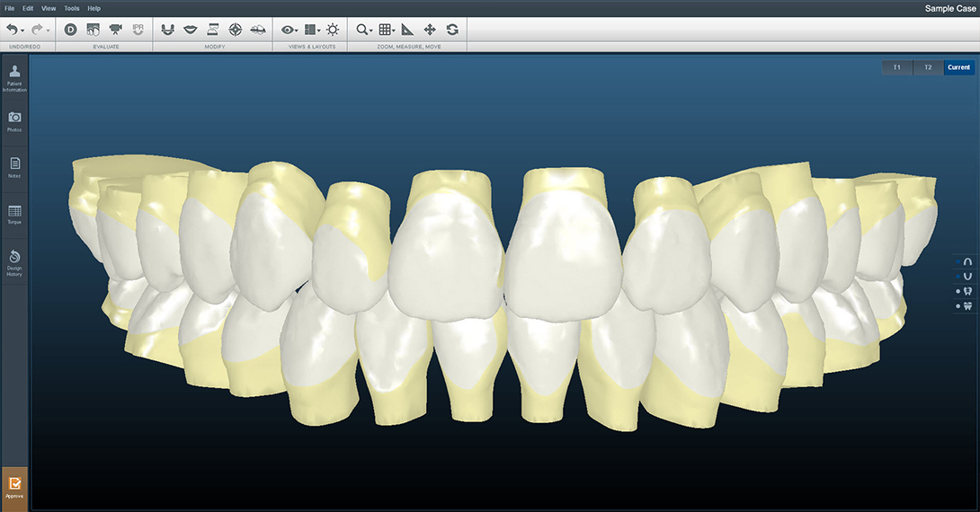The height and width of the screenshot is (512, 980).
Task: Open the Edit menu
Action: pos(28,8)
